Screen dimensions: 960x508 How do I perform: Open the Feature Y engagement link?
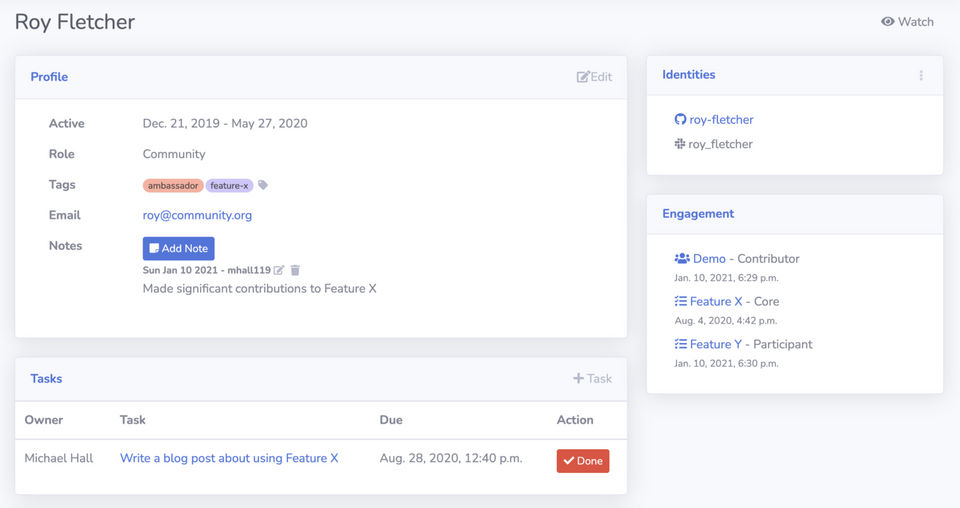pos(716,344)
